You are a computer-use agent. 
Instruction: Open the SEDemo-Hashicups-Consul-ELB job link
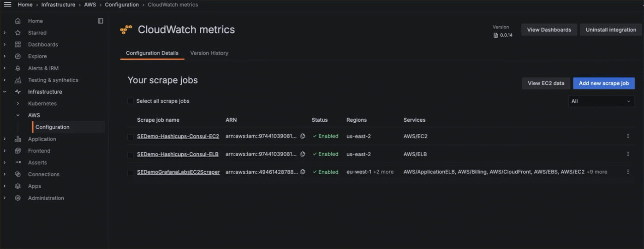(178, 154)
